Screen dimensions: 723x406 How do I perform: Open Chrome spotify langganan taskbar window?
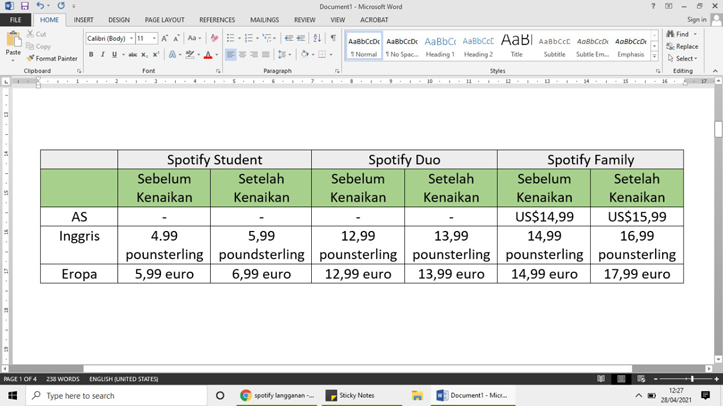[x=278, y=395]
